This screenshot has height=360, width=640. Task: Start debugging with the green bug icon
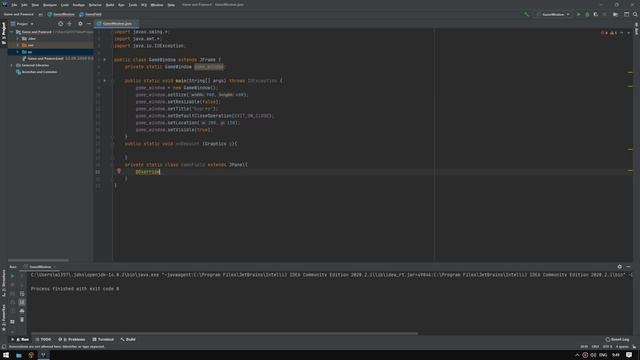[587, 14]
